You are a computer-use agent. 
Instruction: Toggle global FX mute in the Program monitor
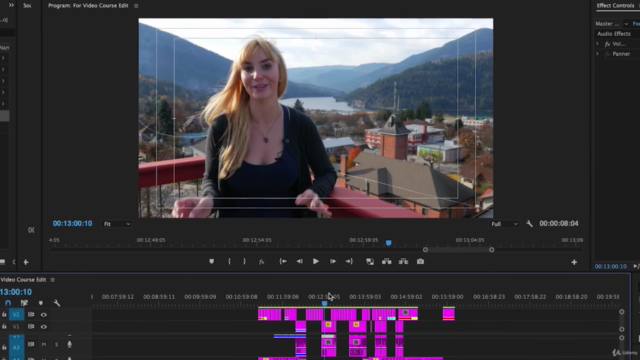(262, 262)
